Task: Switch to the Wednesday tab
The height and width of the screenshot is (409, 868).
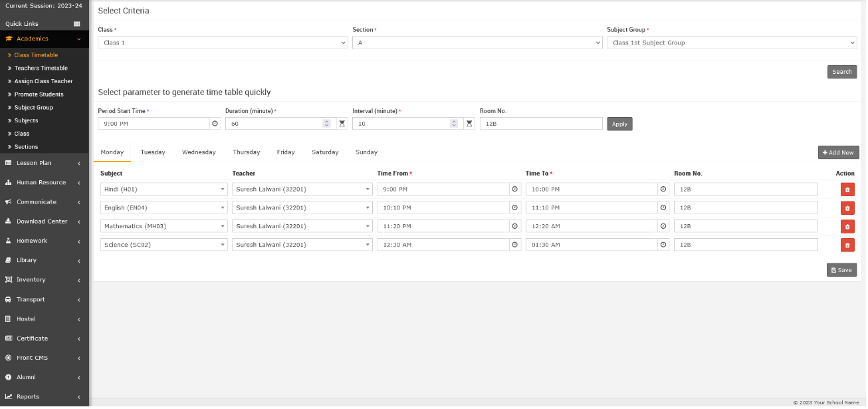Action: (x=199, y=152)
